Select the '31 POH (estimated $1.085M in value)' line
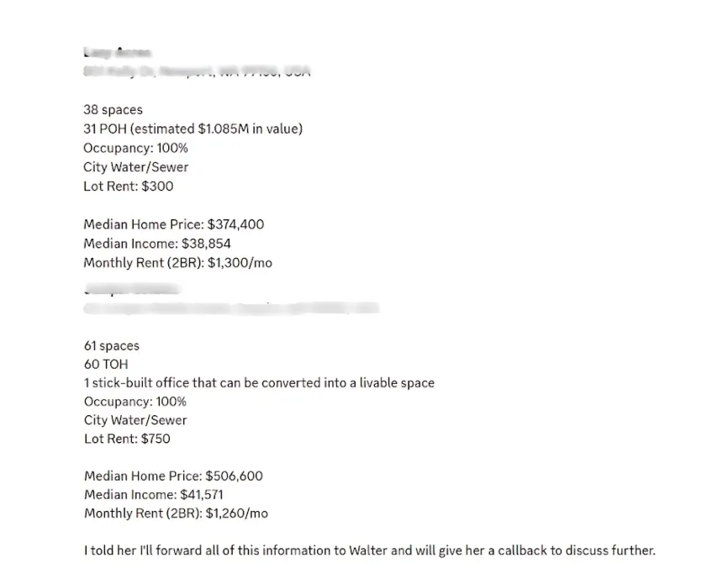728x568 pixels. (193, 129)
